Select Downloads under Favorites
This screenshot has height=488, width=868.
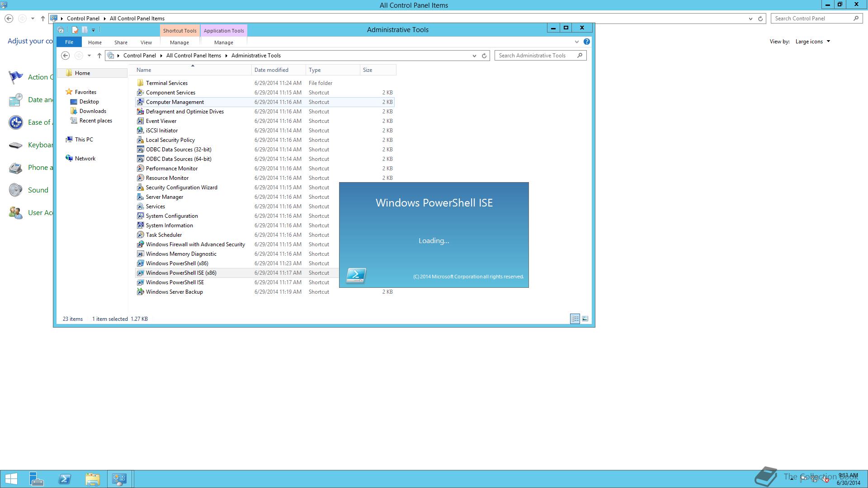[93, 111]
